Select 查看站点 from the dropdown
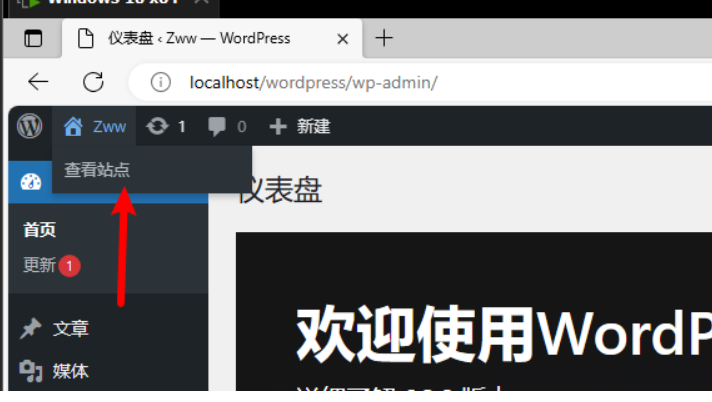 (x=97, y=170)
